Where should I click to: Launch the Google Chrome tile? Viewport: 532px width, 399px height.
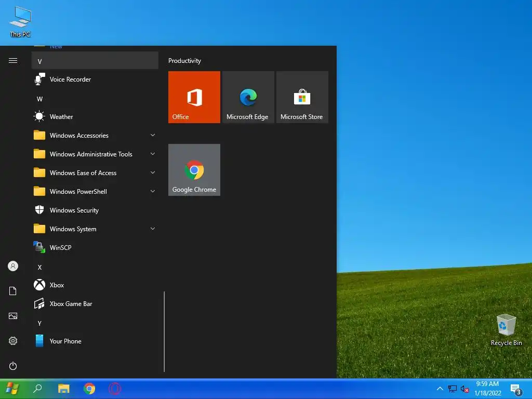[x=194, y=170]
